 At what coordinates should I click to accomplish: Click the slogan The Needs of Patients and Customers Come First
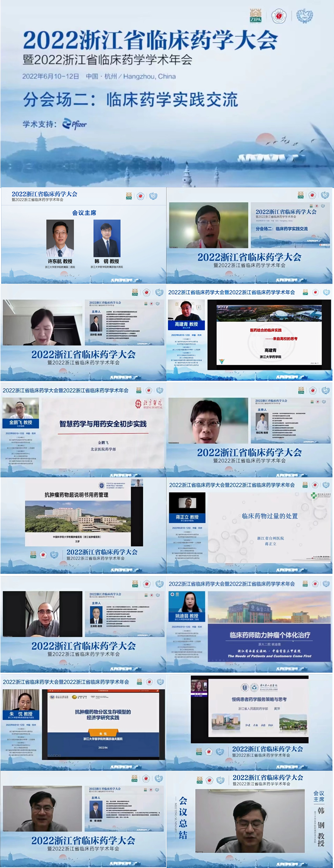(x=269, y=656)
